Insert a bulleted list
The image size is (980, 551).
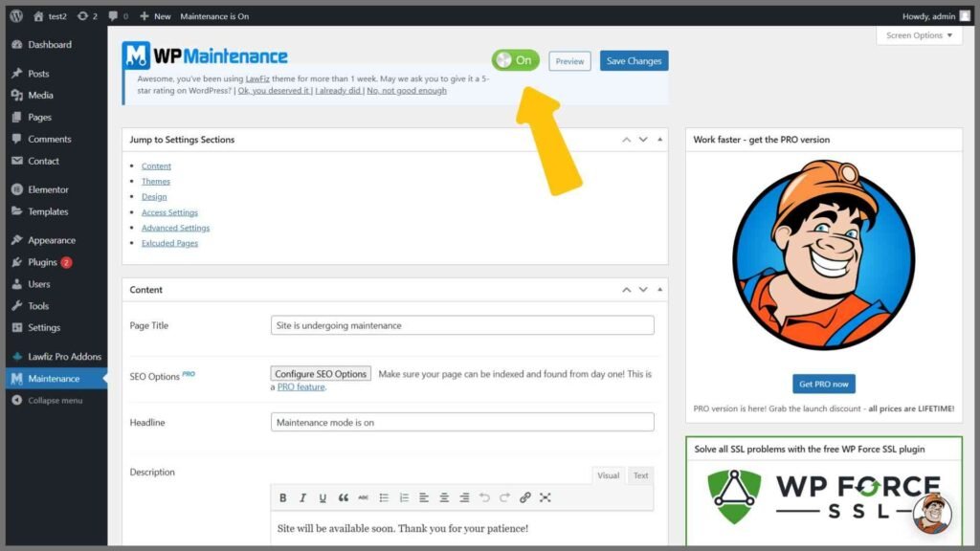(x=384, y=497)
